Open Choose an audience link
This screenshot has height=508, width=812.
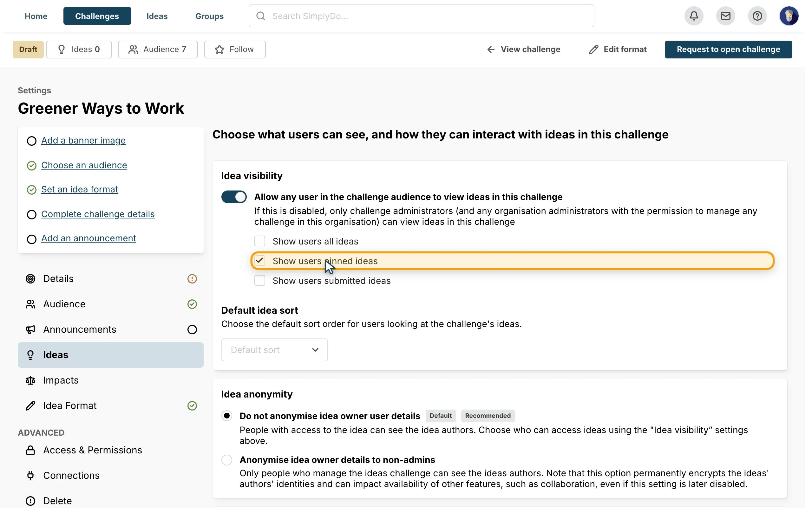[x=84, y=165]
